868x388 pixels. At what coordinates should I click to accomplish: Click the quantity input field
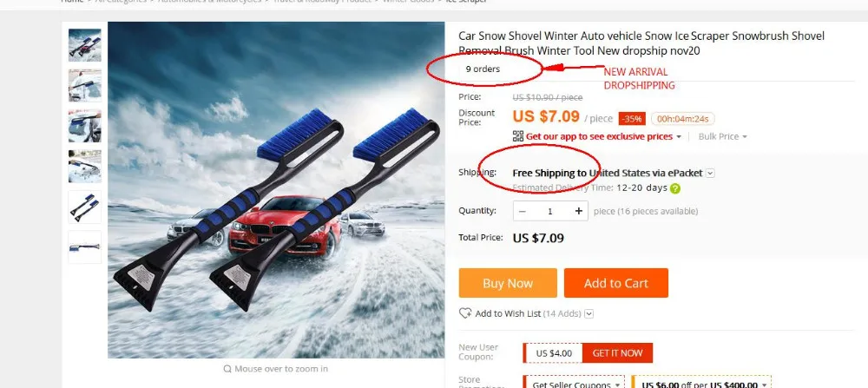point(550,211)
